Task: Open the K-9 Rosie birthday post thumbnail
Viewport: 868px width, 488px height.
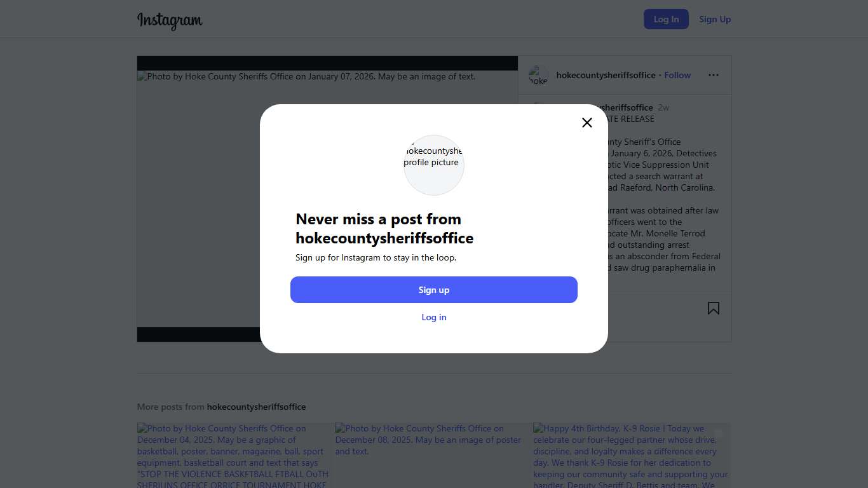Action: click(x=631, y=455)
